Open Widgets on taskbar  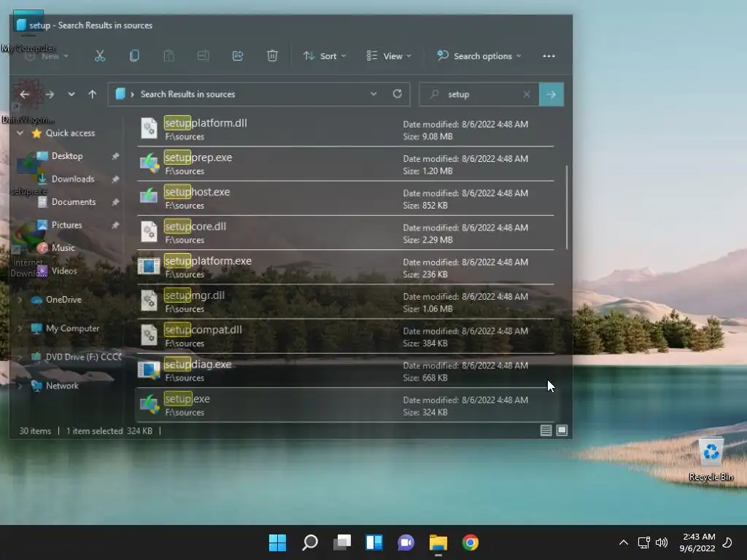(374, 542)
